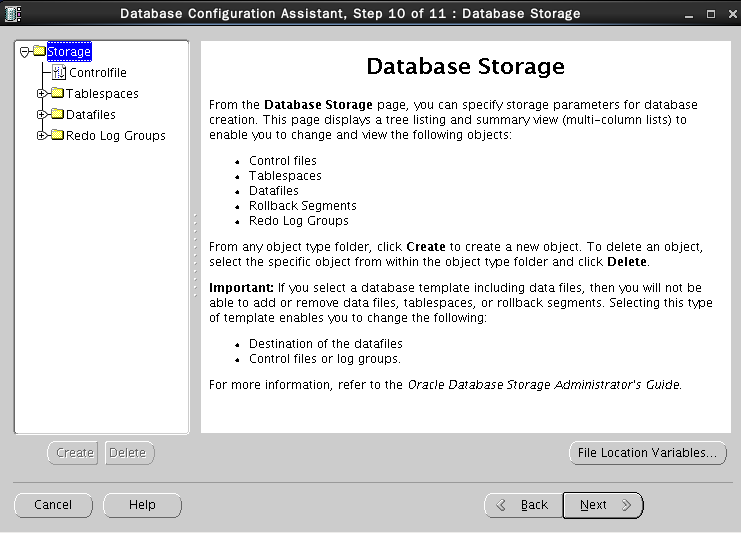Maximize the Database Configuration Assistant window
741x533 pixels.
click(x=710, y=13)
